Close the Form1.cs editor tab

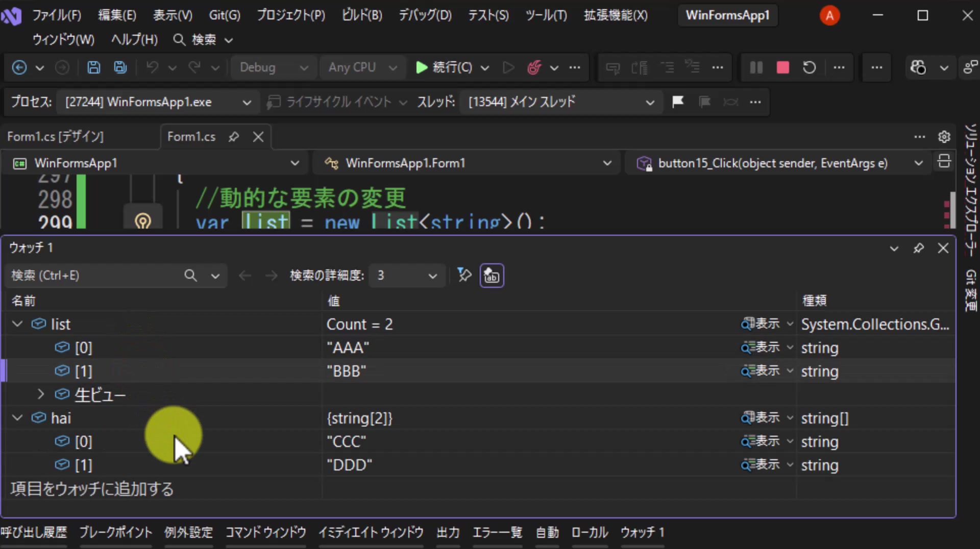tap(258, 137)
